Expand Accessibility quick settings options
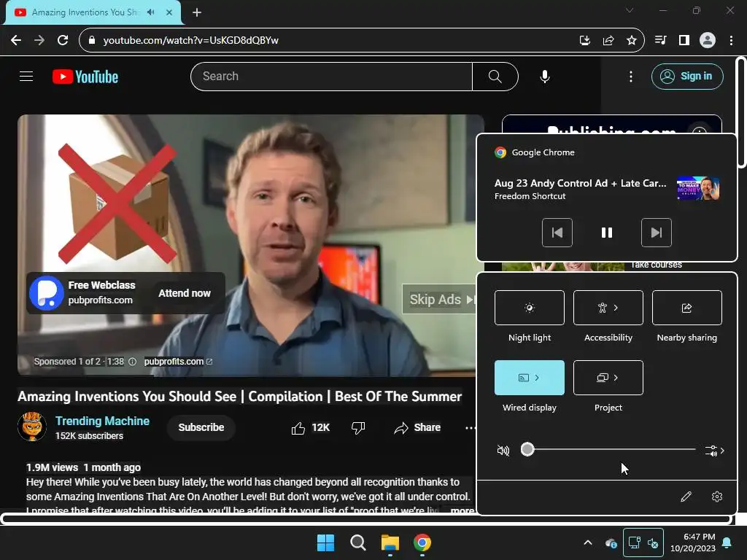 608,308
